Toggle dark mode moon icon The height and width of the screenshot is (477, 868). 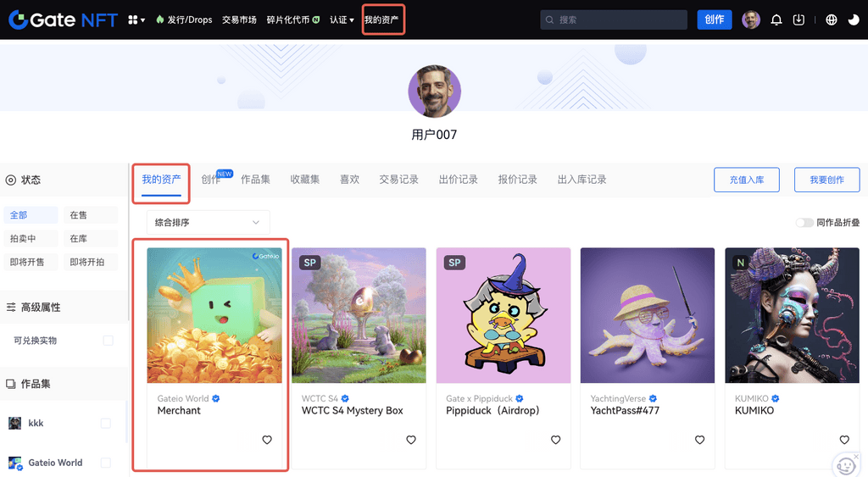[853, 19]
